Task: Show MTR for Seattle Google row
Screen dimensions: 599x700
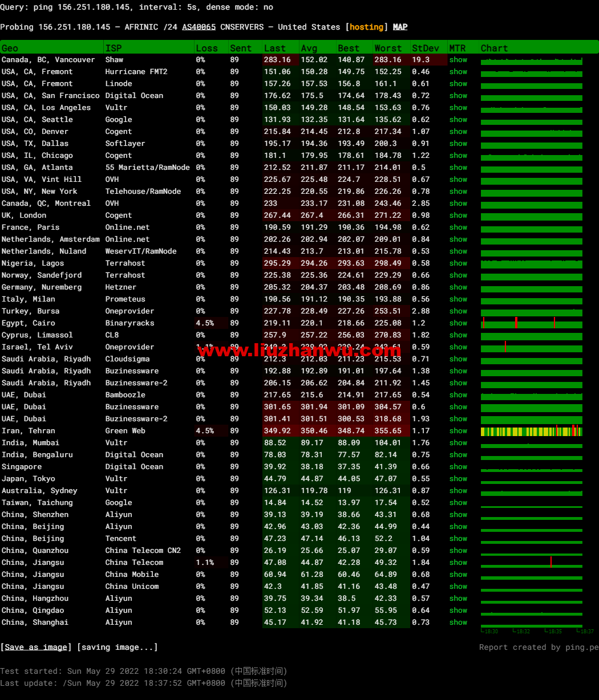Action: click(x=458, y=120)
